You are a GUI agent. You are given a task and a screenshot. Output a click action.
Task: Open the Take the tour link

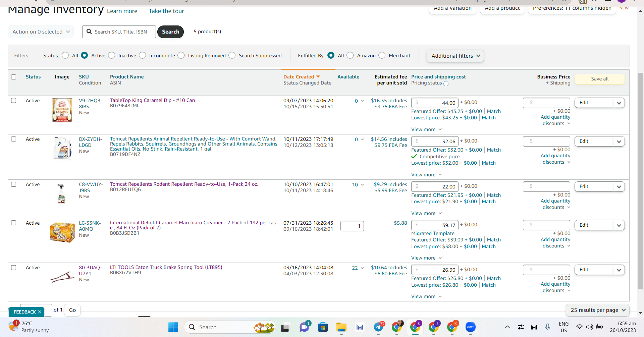[x=166, y=11]
